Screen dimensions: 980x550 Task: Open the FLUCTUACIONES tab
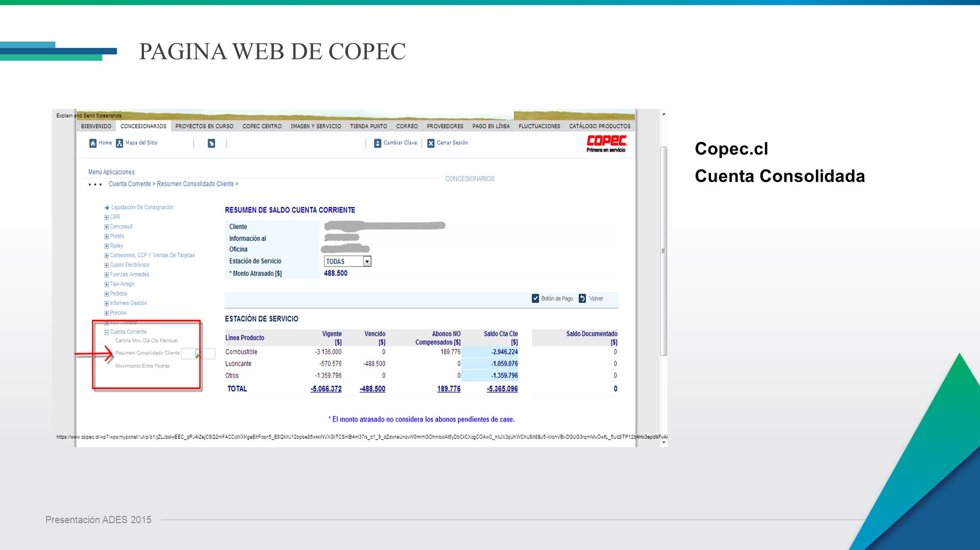pos(540,126)
